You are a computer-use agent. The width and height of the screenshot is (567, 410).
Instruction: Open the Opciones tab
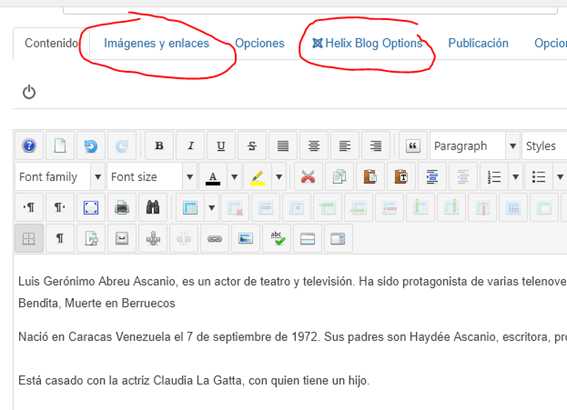(x=260, y=43)
